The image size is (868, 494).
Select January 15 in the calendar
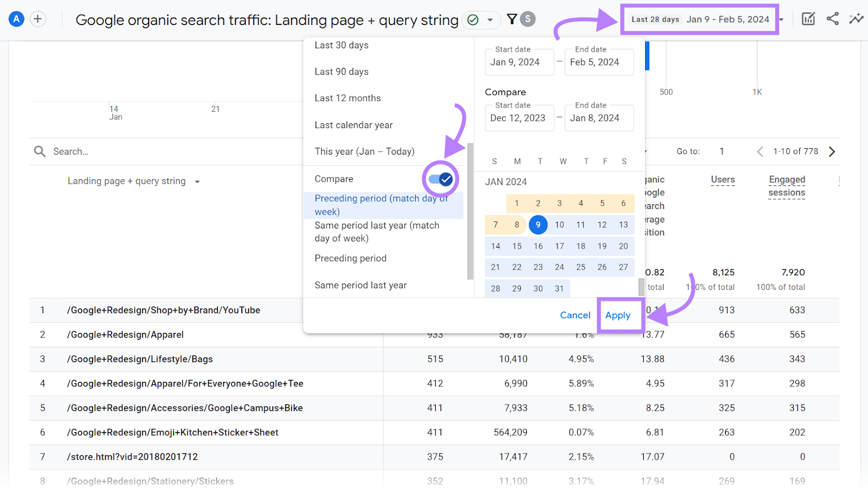pos(517,246)
